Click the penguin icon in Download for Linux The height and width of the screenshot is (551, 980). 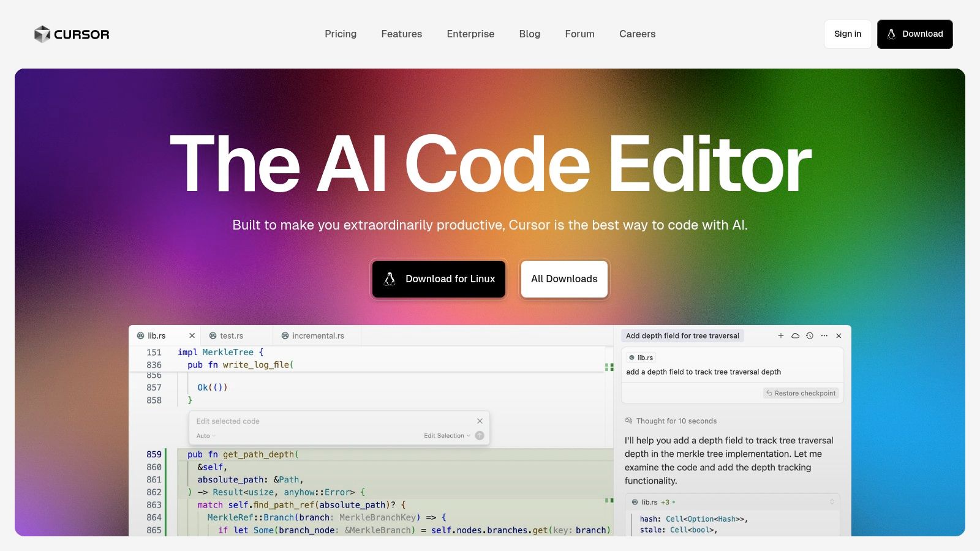[x=390, y=279]
